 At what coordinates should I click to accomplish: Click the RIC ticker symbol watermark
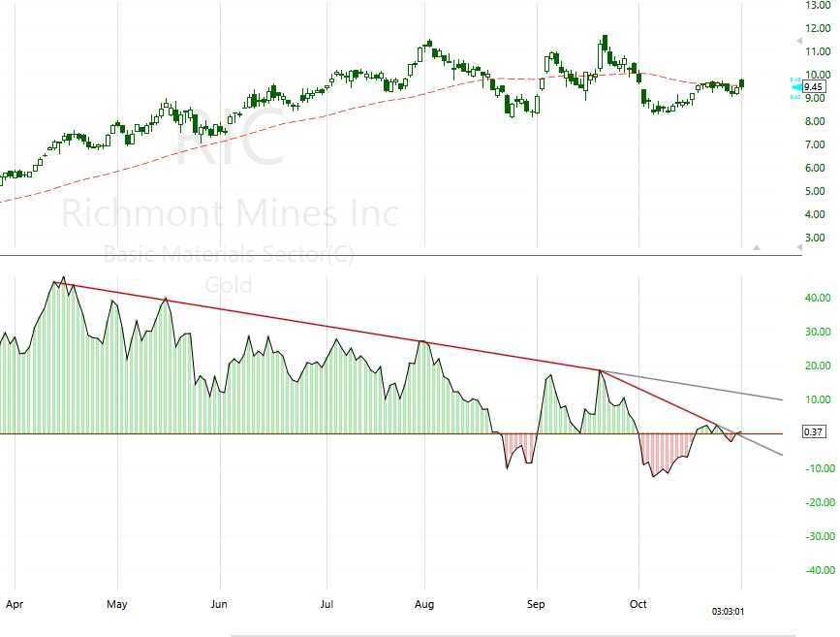[229, 134]
